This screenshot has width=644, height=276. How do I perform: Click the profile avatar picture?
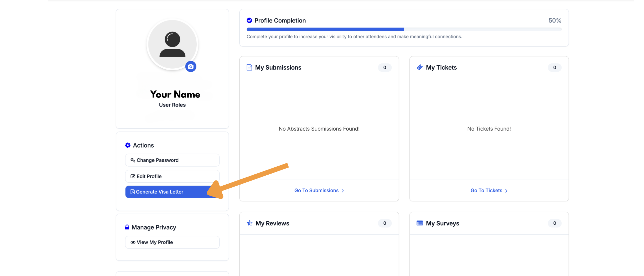pos(172,44)
